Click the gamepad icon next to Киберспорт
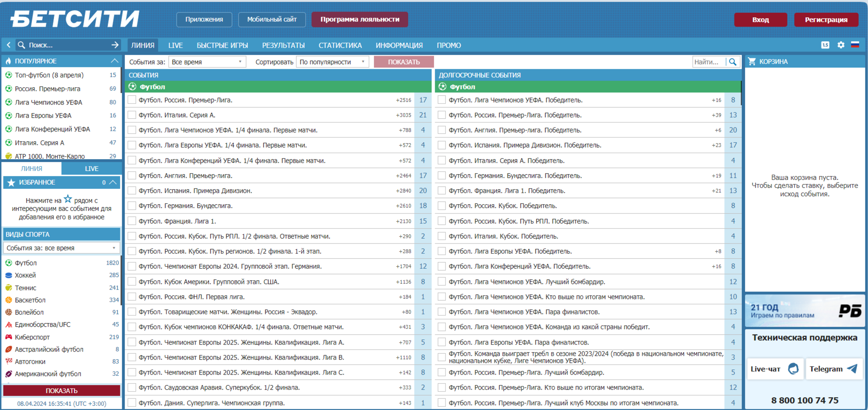Viewport: 868px width, 410px height. coord(9,337)
